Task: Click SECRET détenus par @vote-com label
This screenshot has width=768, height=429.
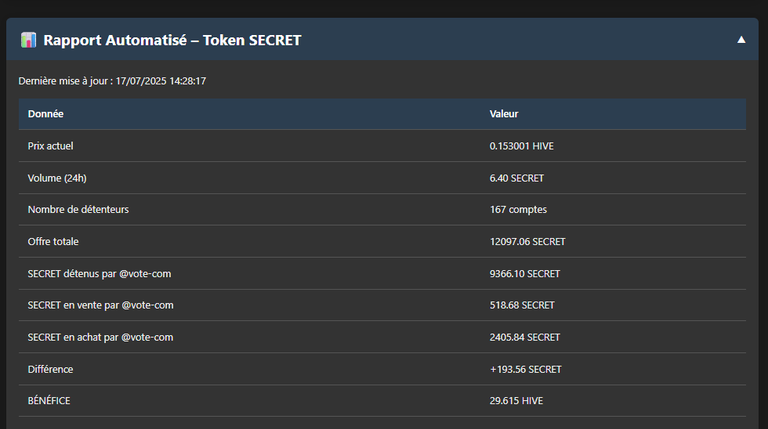Action: [99, 274]
